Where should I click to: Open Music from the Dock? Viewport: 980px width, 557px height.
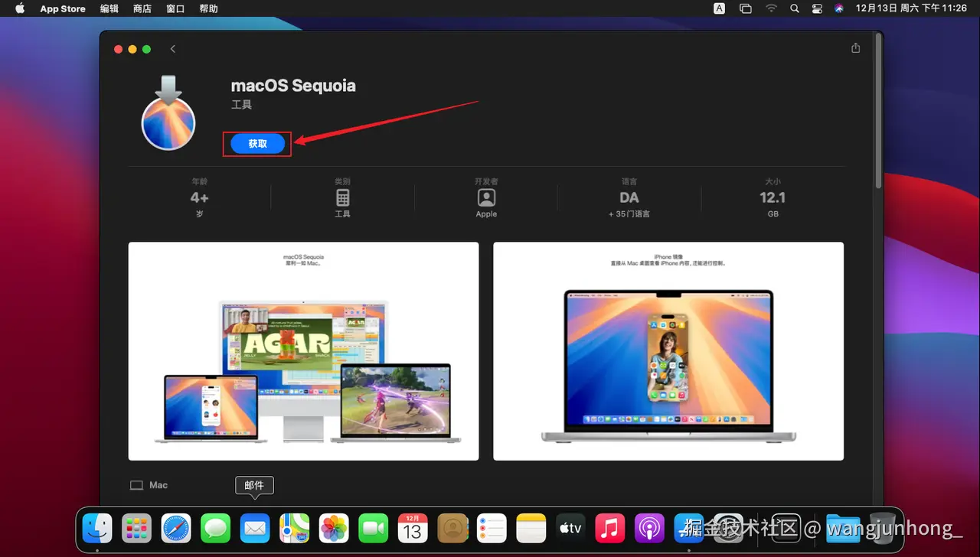coord(610,528)
